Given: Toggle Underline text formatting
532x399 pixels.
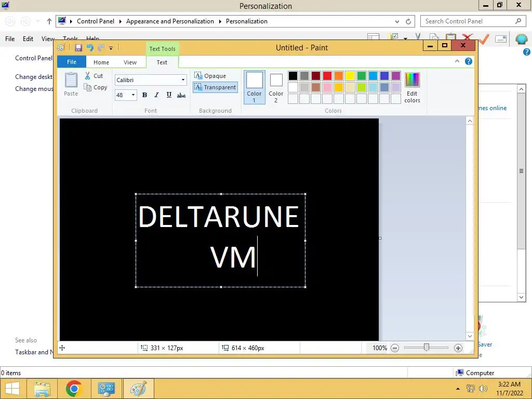Looking at the screenshot, I should [169, 95].
